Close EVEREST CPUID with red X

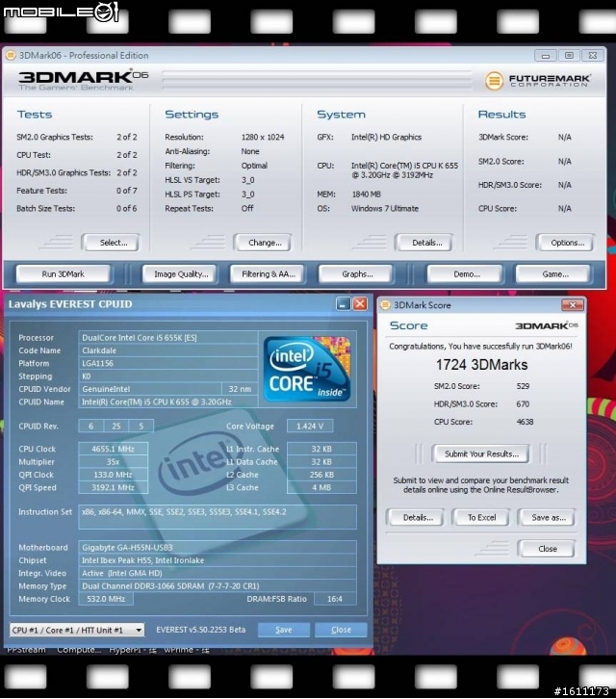360,304
